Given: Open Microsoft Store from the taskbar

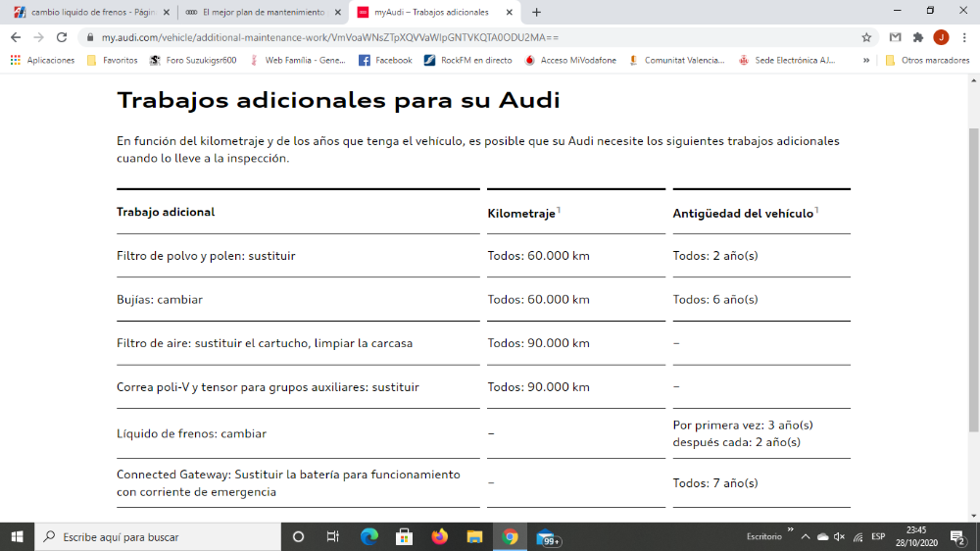Looking at the screenshot, I should [404, 536].
